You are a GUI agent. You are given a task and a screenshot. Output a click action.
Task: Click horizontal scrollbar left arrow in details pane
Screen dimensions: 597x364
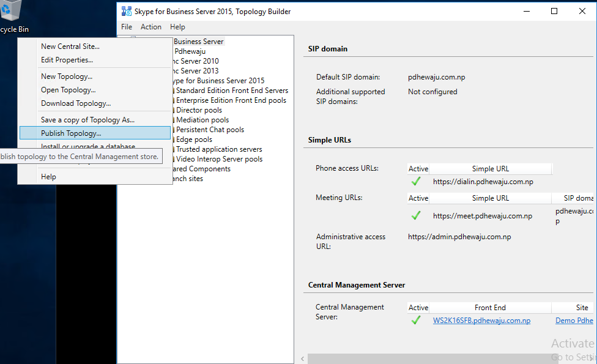[x=303, y=358]
